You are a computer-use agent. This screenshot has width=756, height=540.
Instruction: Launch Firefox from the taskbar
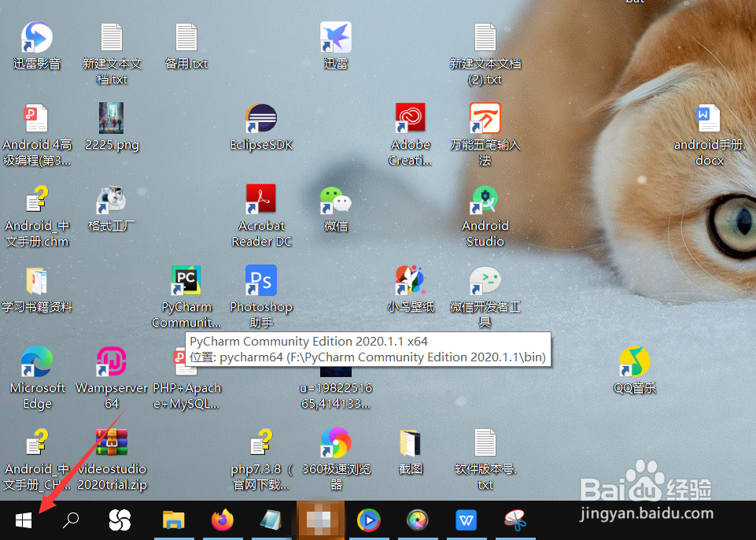223,520
